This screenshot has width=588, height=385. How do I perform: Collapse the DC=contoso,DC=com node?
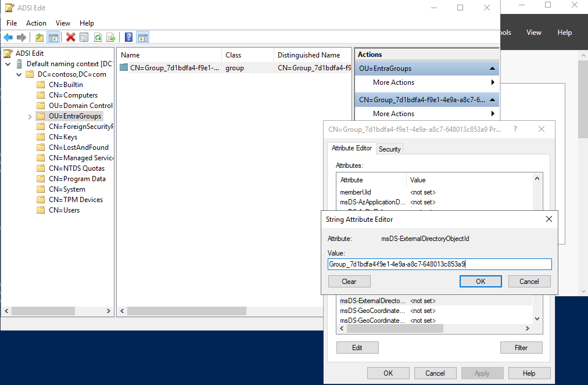click(19, 75)
